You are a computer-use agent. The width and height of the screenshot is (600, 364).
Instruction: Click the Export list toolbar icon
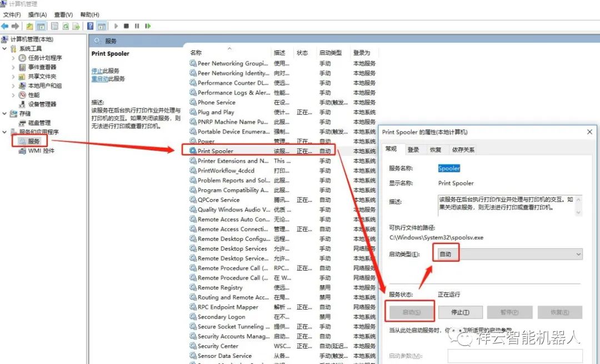(76, 26)
